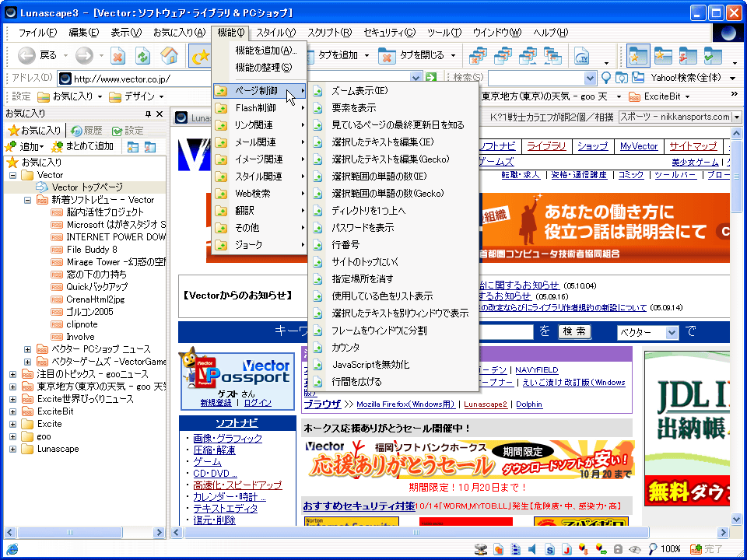Click the 画像・グラフィック category link
This screenshot has width=747, height=560.
click(x=228, y=439)
